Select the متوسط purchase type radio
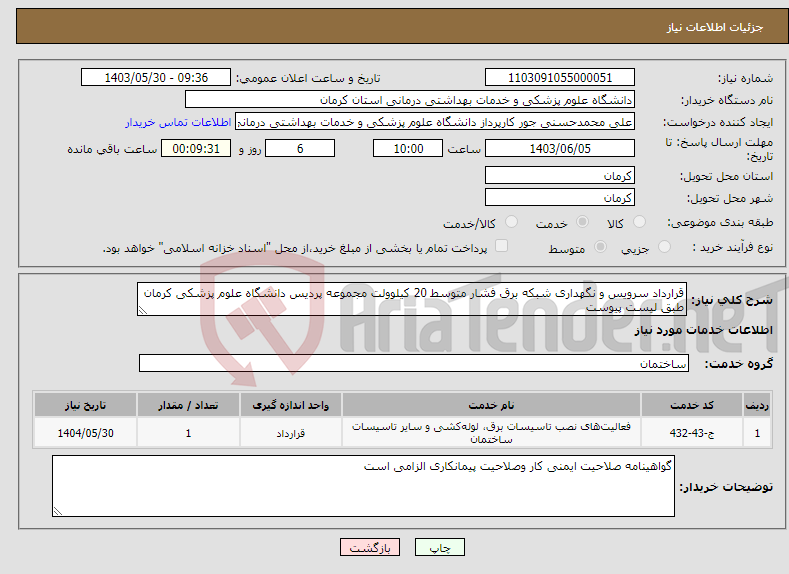This screenshot has height=574, width=789. [x=600, y=247]
